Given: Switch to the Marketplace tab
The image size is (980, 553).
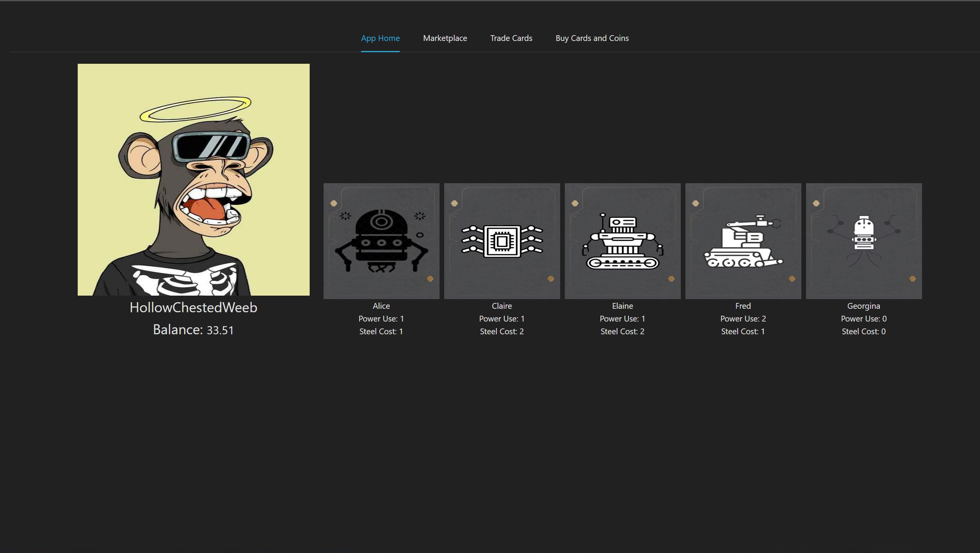Looking at the screenshot, I should (x=445, y=38).
